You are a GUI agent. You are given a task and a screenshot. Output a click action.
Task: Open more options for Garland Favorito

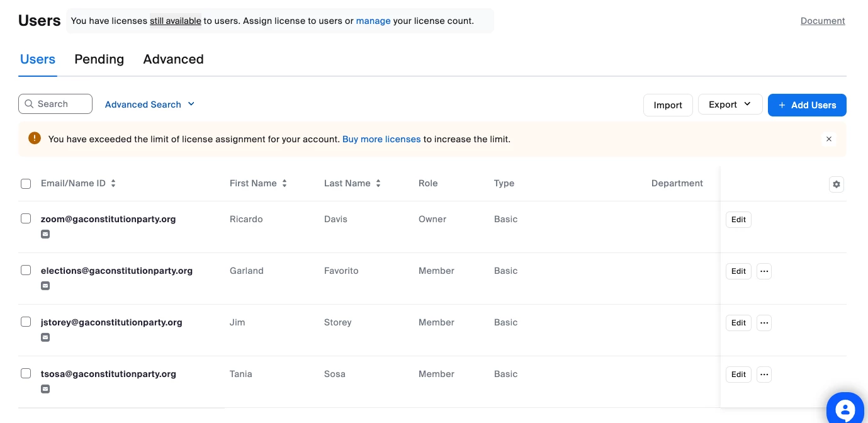[764, 271]
